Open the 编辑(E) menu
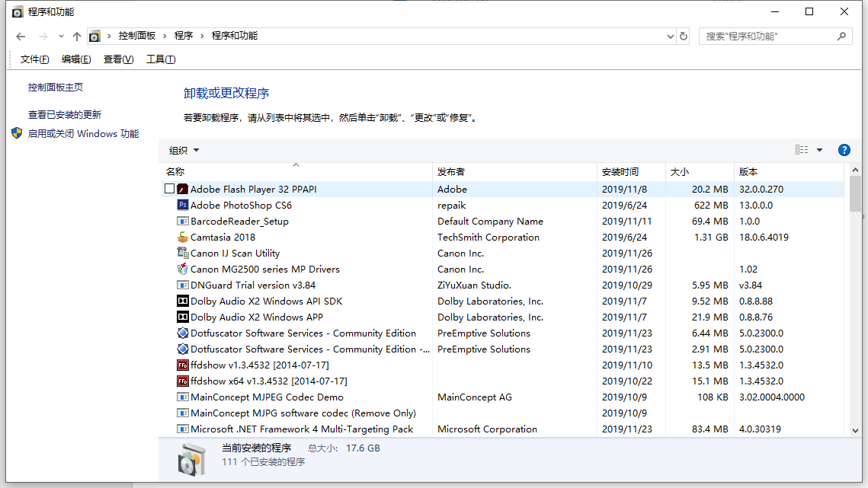This screenshot has height=488, width=868. [x=76, y=59]
